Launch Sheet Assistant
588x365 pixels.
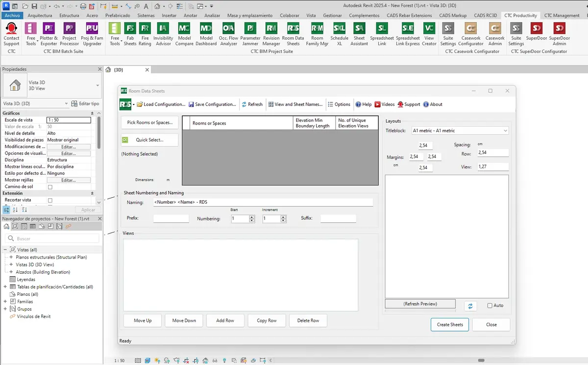[x=359, y=34]
